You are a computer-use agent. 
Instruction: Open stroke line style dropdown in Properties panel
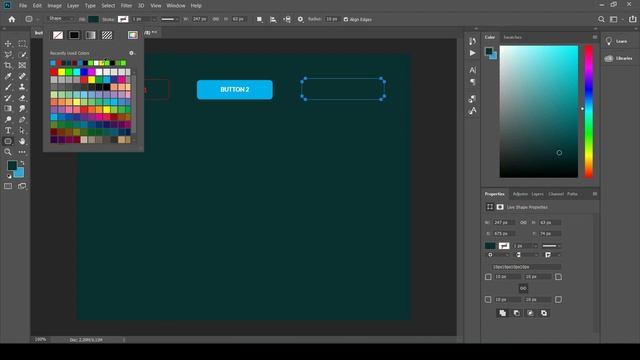click(x=551, y=246)
